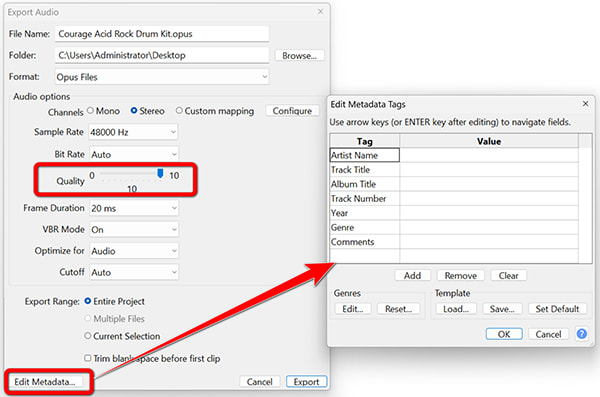Confirm metadata with OK button
600x397 pixels.
click(504, 334)
